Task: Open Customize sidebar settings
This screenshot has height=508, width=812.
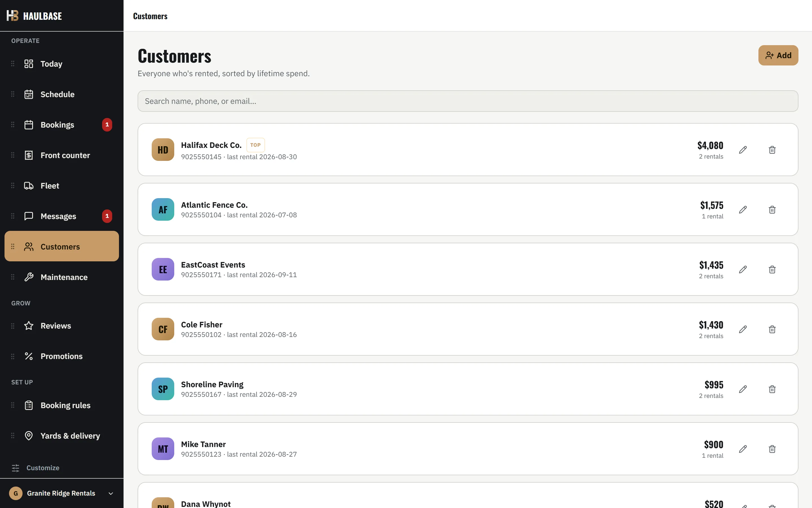Action: pyautogui.click(x=36, y=468)
